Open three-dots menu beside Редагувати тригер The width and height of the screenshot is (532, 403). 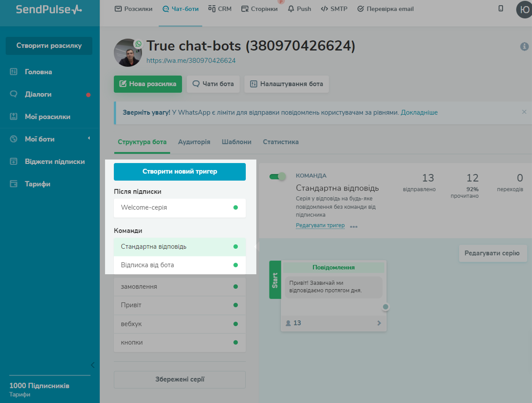click(353, 227)
